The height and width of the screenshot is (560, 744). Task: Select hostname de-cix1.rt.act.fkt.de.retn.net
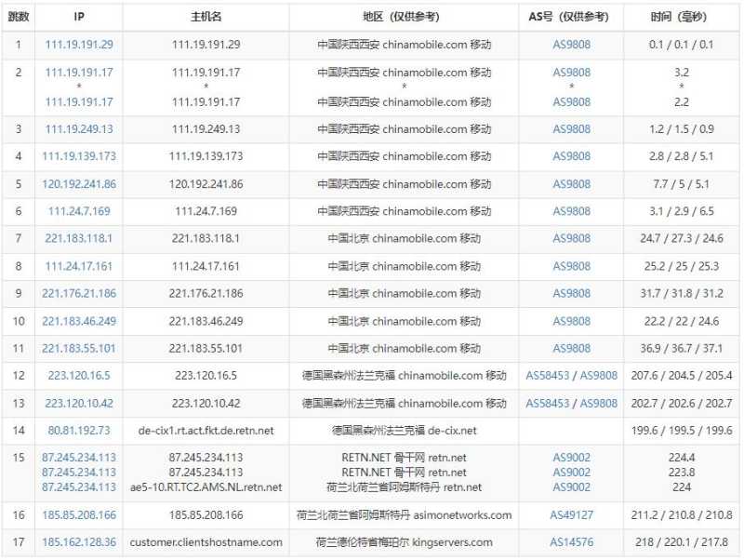[206, 431]
